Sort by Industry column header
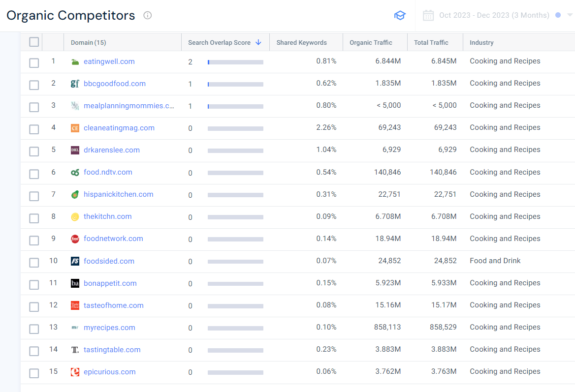The width and height of the screenshot is (575, 392). [481, 42]
